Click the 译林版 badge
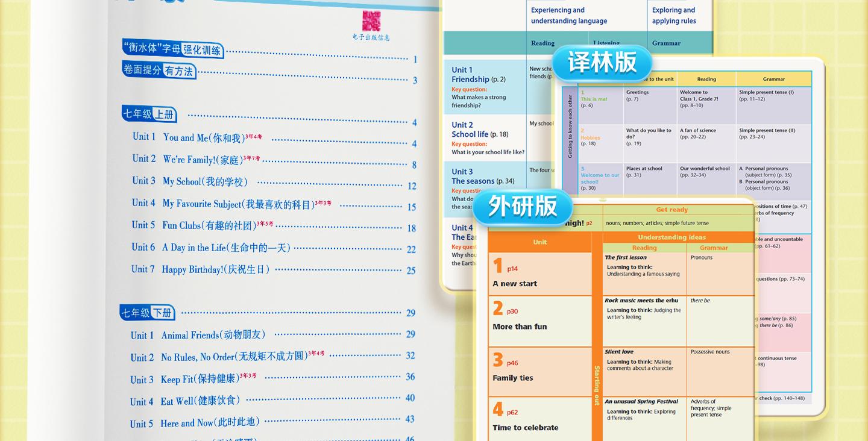Screen dimensions: 868x441 point(602,62)
